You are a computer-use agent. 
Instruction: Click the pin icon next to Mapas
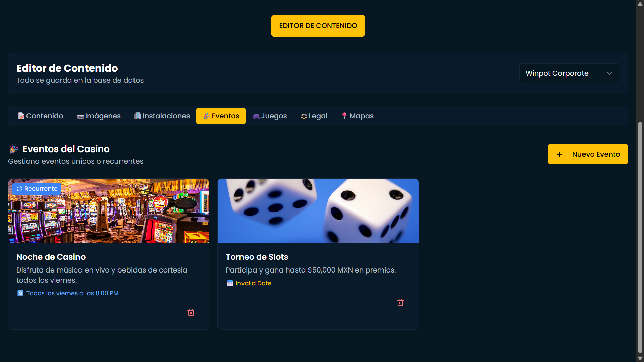tap(345, 116)
